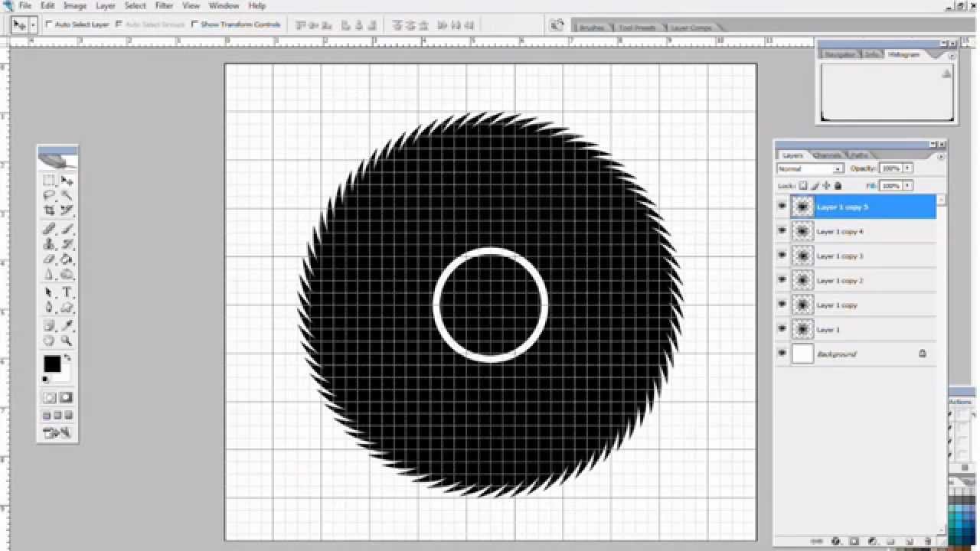
Task: Select the Layer 1 copy 3 row
Action: click(x=863, y=256)
